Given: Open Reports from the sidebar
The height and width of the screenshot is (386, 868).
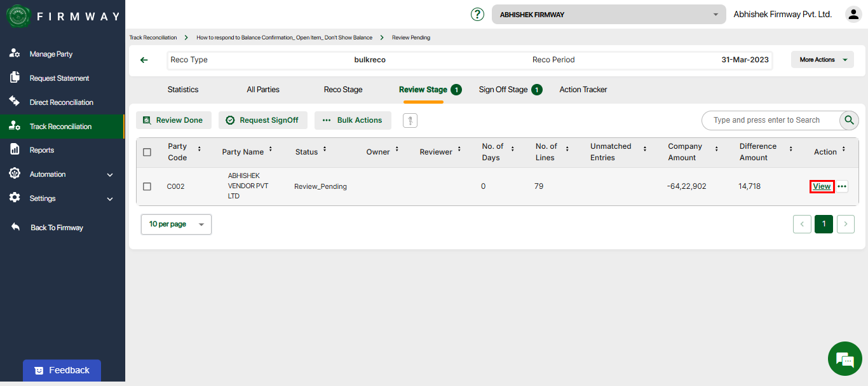Looking at the screenshot, I should tap(42, 150).
